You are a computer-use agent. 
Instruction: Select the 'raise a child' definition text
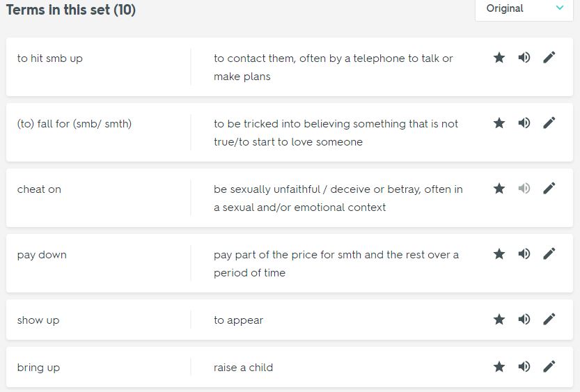pyautogui.click(x=244, y=367)
